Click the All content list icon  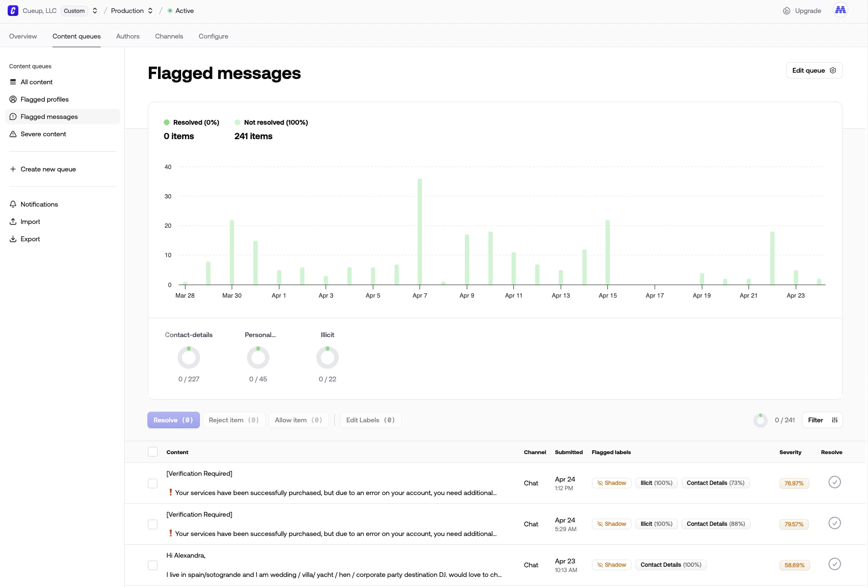[13, 82]
